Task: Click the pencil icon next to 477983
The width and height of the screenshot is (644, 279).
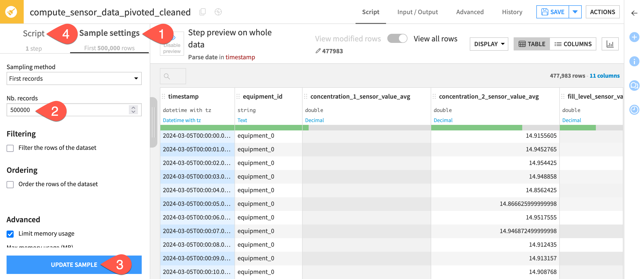Action: click(318, 51)
